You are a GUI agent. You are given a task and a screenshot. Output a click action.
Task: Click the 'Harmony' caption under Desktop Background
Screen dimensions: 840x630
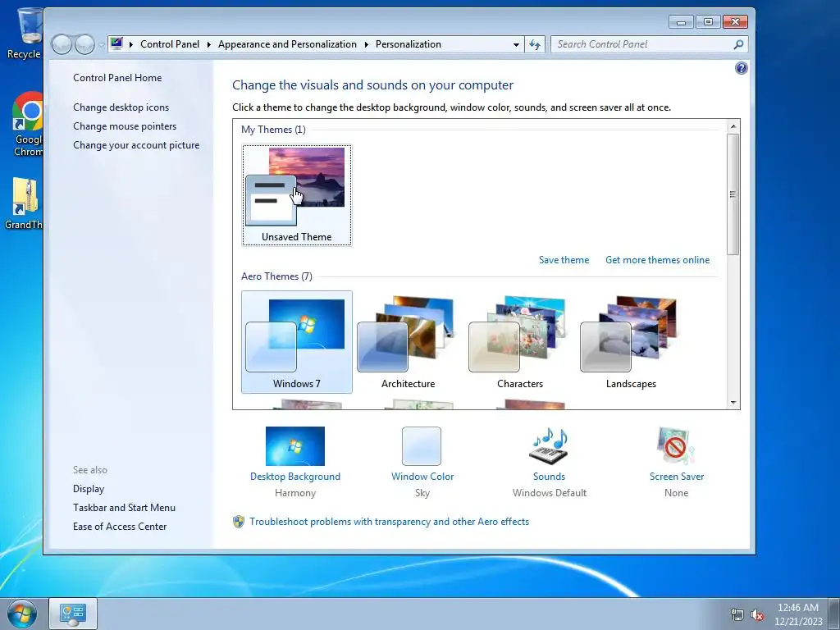coord(295,493)
